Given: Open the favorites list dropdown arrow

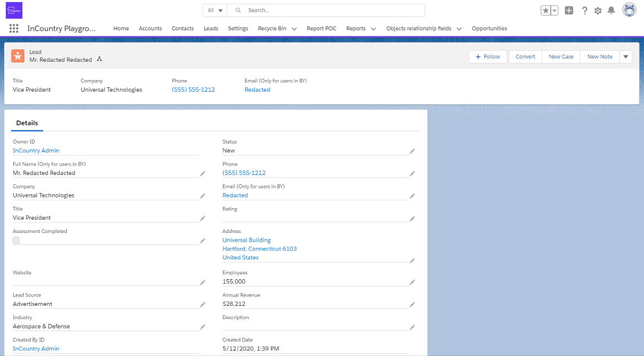Looking at the screenshot, I should pos(555,10).
